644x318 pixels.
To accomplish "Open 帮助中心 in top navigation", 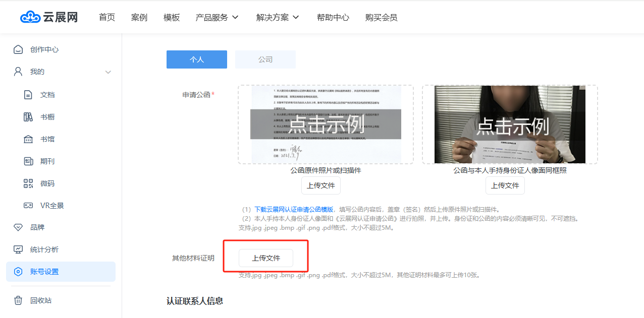I will click(x=333, y=17).
